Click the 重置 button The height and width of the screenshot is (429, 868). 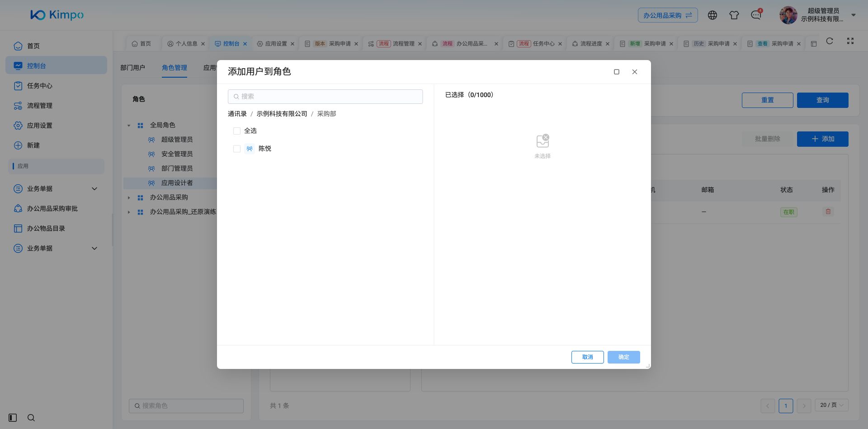(768, 100)
